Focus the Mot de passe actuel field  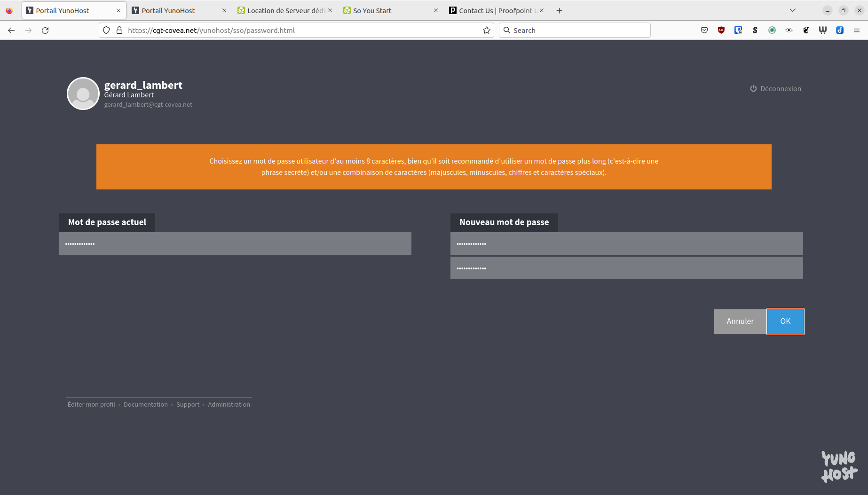click(235, 244)
